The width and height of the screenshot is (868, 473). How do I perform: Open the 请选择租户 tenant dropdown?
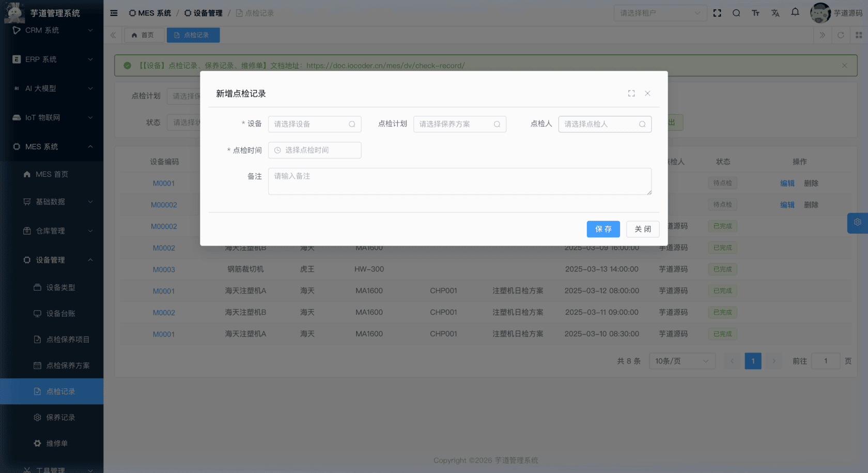point(660,12)
